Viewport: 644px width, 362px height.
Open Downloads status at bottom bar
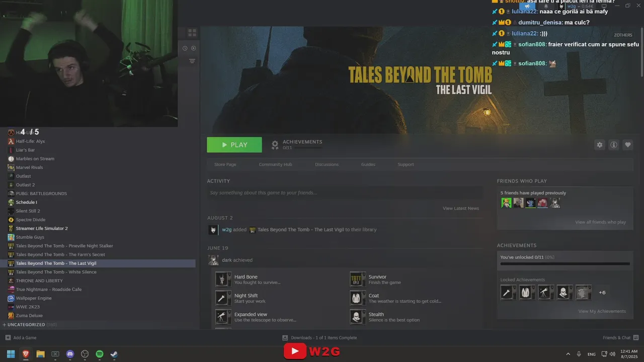tap(319, 338)
